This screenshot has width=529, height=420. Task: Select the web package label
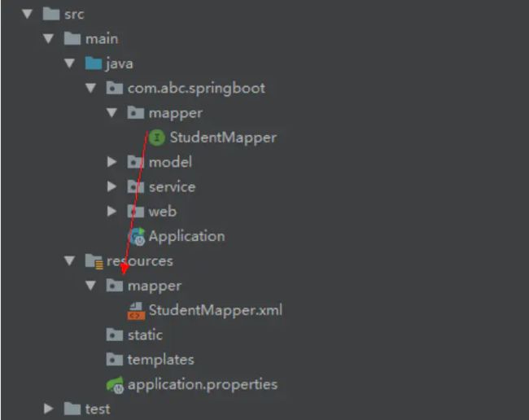(163, 212)
